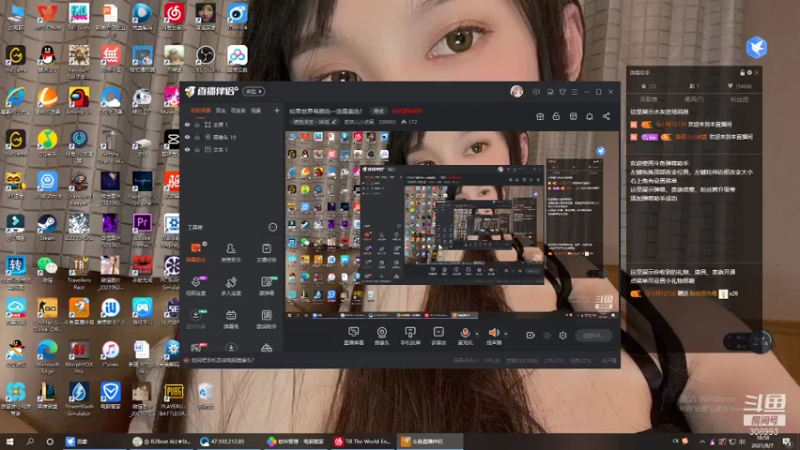Open the Steam desktop shortcut
This screenshot has width=800, height=450.
pyautogui.click(x=47, y=228)
